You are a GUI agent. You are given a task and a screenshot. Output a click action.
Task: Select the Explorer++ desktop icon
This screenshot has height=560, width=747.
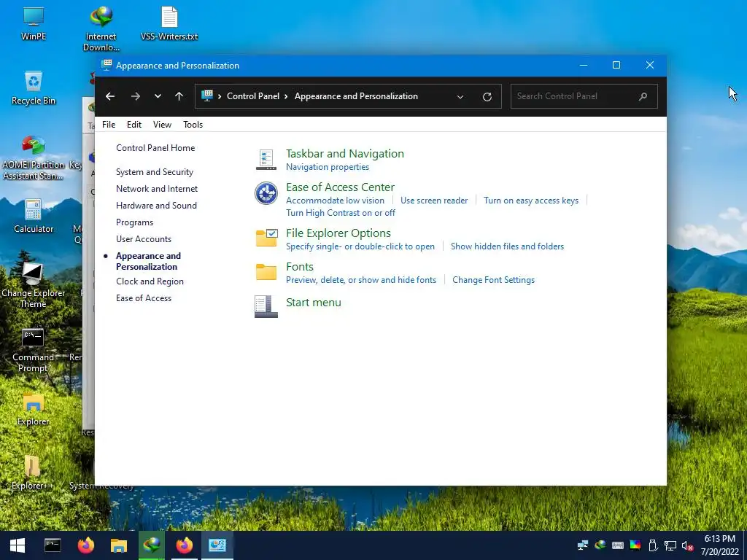(x=32, y=472)
